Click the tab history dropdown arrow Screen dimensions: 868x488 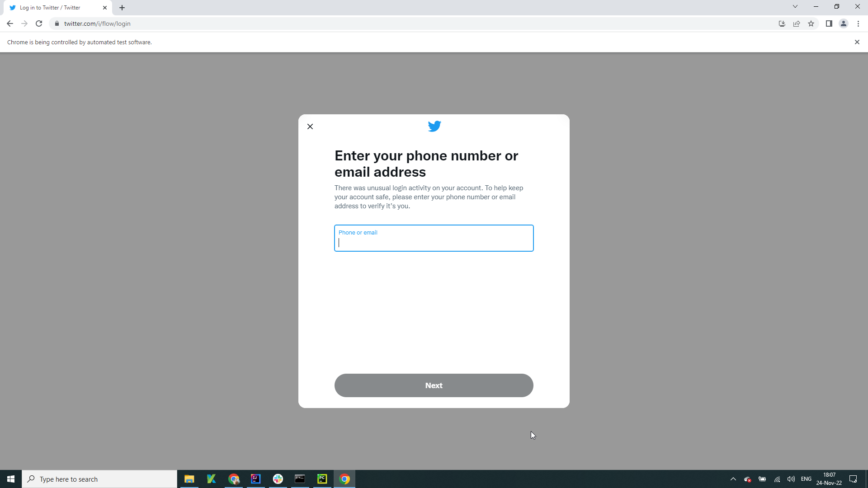[x=795, y=7]
